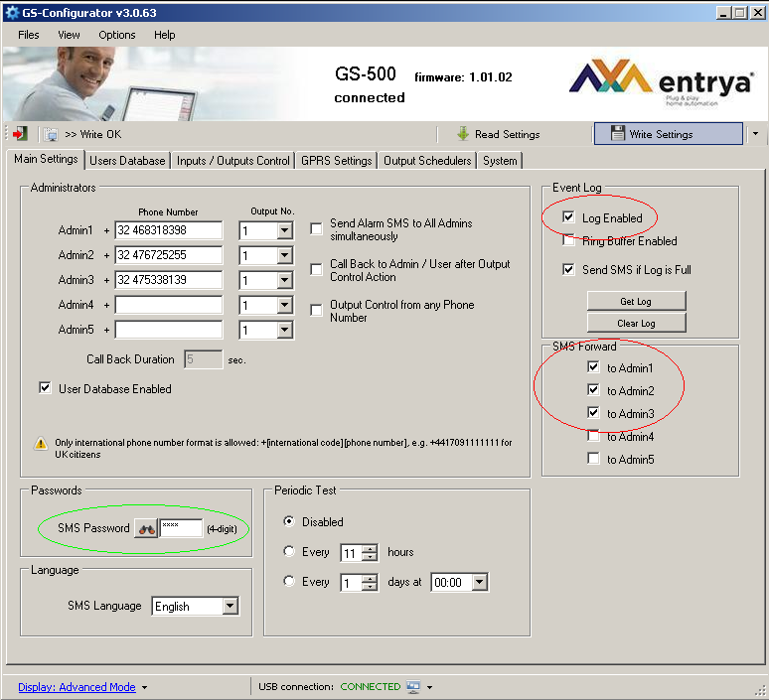
Task: Enable Ring Buffer Enabled checkbox
Action: pyautogui.click(x=568, y=240)
